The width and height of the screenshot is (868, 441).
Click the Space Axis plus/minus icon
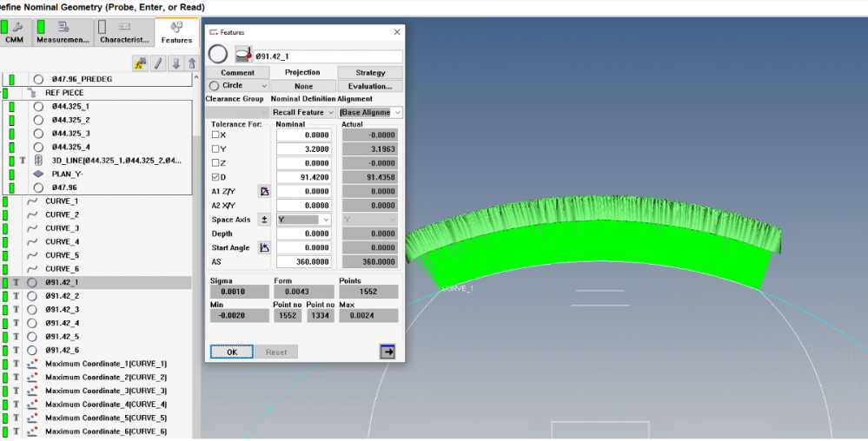click(264, 220)
